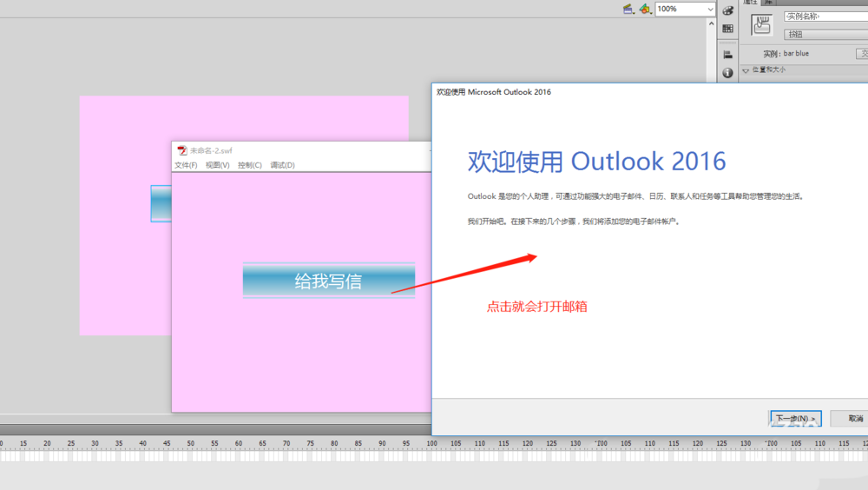Image resolution: width=868 pixels, height=490 pixels.
Task: Click the 欢迎使用 Outlook 2016 heading
Action: pyautogui.click(x=597, y=162)
